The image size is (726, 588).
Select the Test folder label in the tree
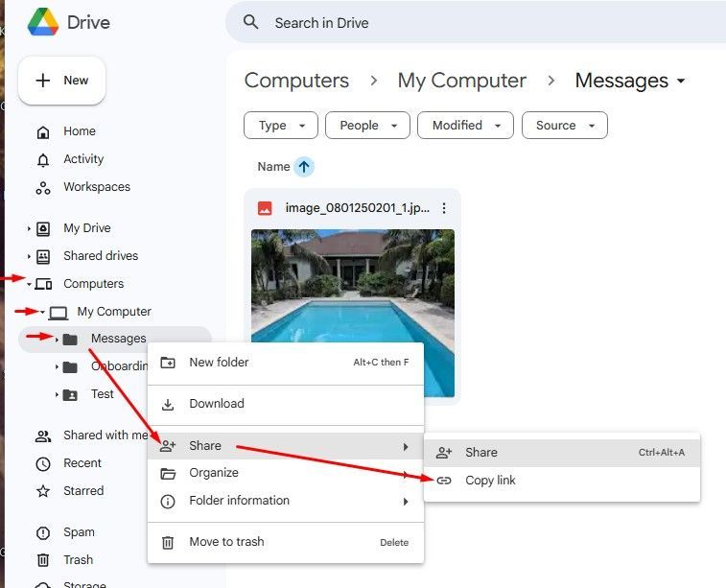(103, 394)
